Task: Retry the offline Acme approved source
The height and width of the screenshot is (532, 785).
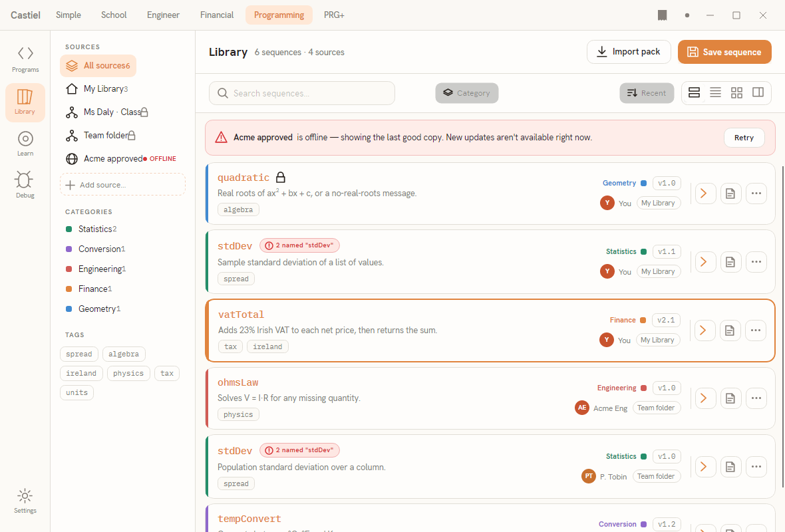Action: point(744,138)
